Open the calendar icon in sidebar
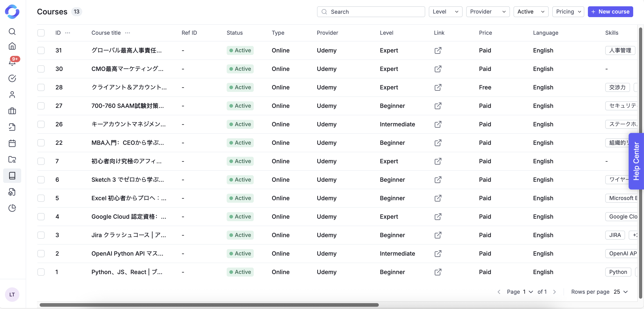The height and width of the screenshot is (309, 644). click(x=12, y=143)
